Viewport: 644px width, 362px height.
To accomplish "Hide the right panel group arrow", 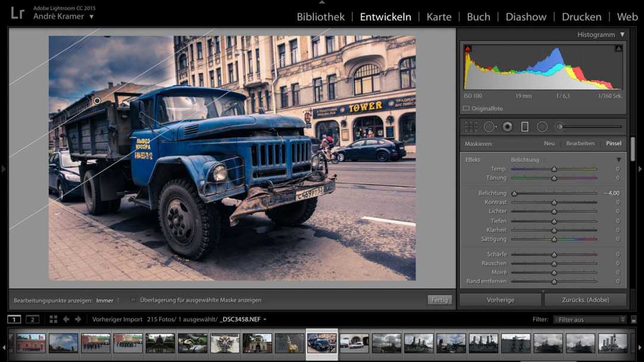I will pos(640,169).
